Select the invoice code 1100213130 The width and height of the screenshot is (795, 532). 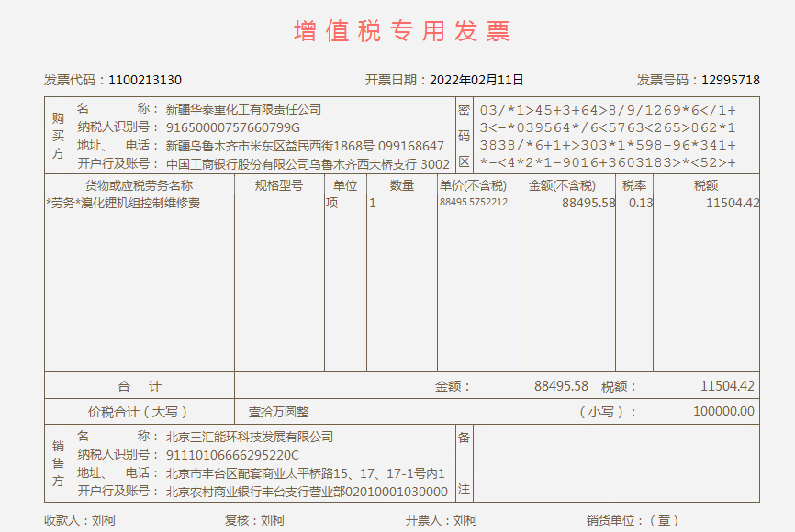(x=145, y=80)
